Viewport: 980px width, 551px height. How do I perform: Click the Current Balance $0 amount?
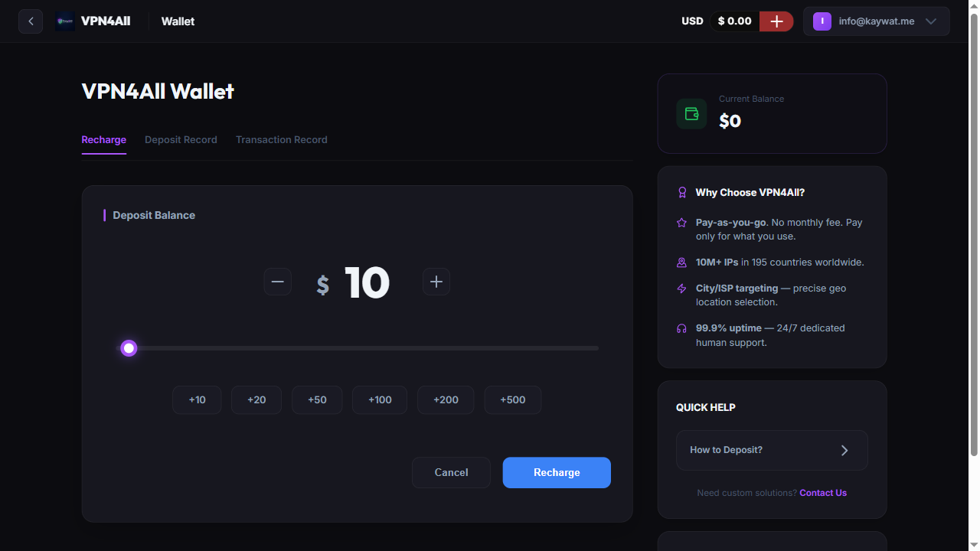(x=730, y=121)
